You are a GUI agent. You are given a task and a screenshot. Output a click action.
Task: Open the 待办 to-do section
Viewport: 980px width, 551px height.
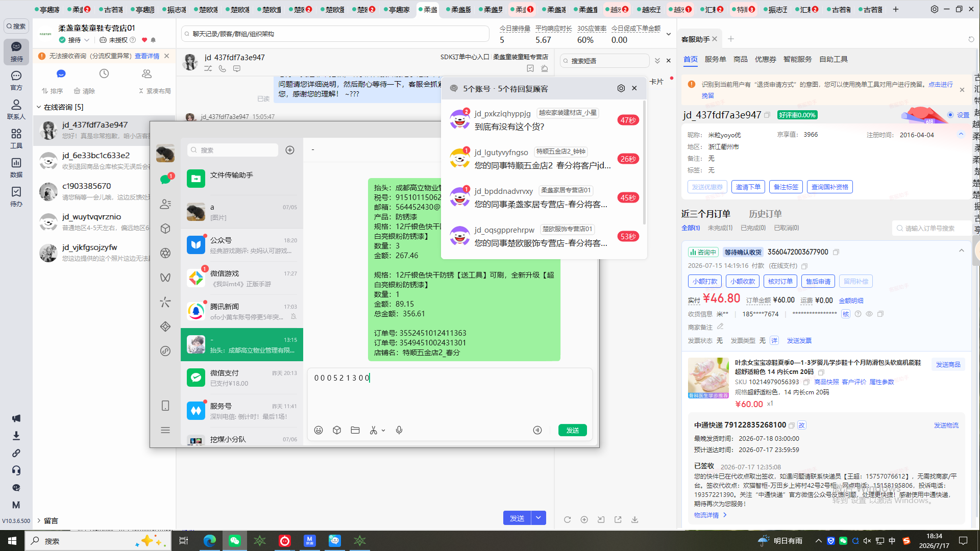click(16, 196)
